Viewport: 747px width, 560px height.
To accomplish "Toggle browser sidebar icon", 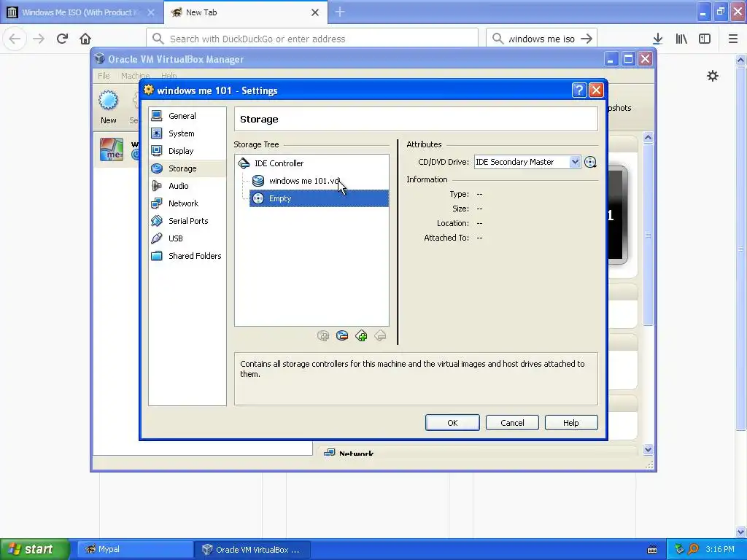I will tap(705, 39).
